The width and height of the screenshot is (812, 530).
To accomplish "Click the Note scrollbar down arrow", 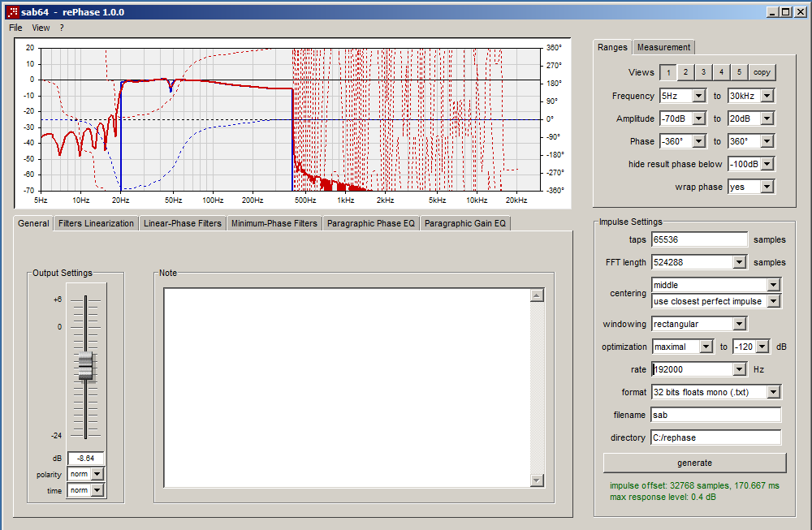I will 536,480.
